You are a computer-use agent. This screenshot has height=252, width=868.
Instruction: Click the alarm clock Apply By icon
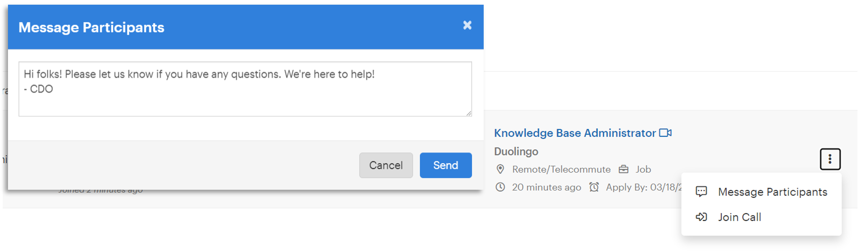tap(594, 187)
